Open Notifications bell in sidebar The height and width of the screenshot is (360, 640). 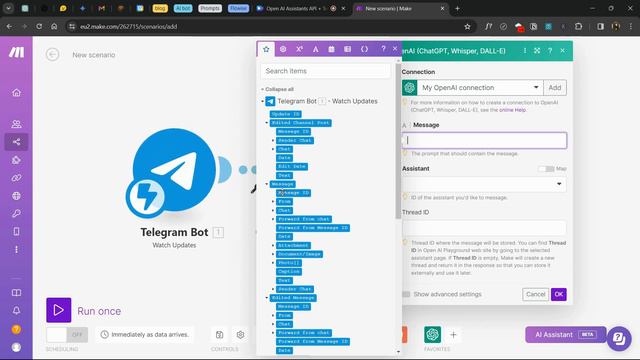tap(16, 311)
